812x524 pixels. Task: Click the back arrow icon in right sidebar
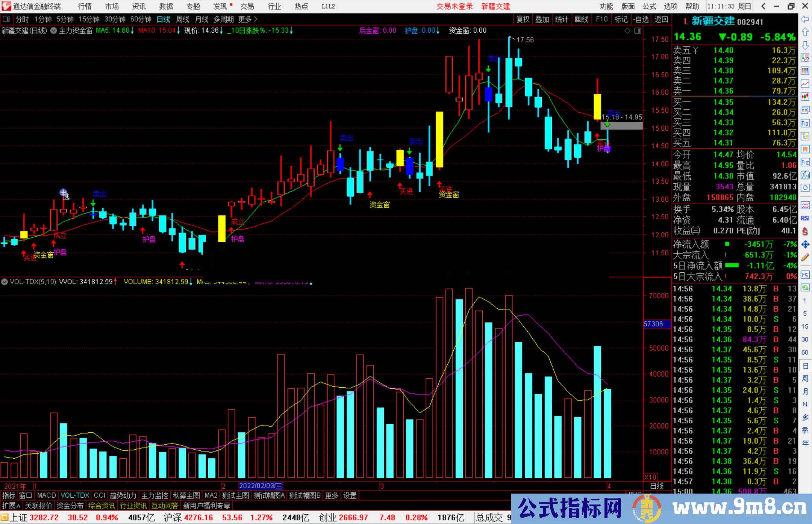click(805, 19)
